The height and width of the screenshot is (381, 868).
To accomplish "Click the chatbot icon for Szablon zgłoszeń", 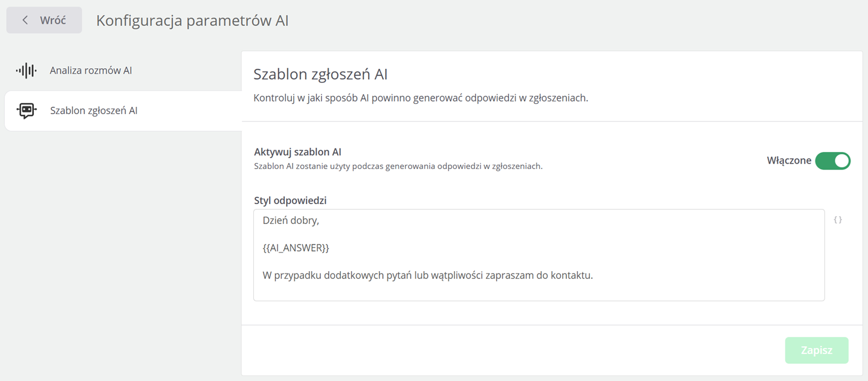I will click(x=26, y=110).
